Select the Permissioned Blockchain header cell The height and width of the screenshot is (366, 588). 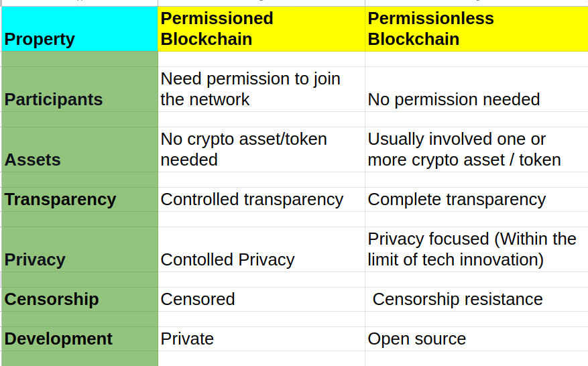(x=261, y=29)
